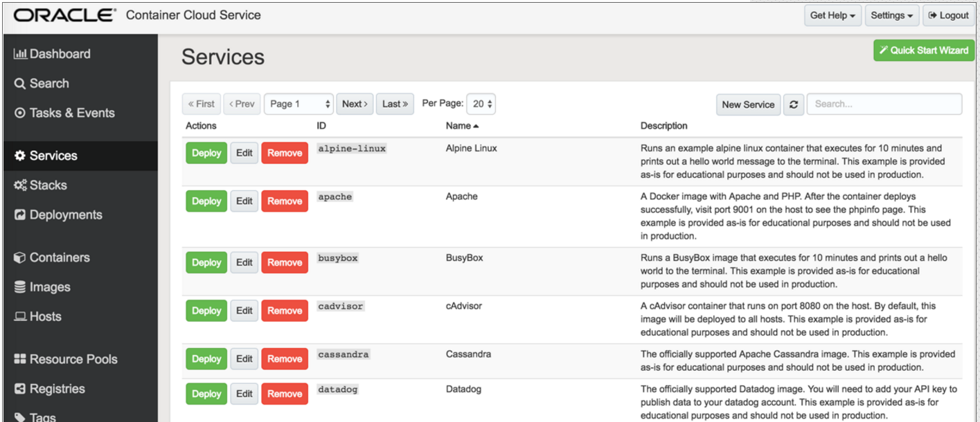Click the refresh icon beside New Service
This screenshot has width=980, height=422.
pos(794,104)
